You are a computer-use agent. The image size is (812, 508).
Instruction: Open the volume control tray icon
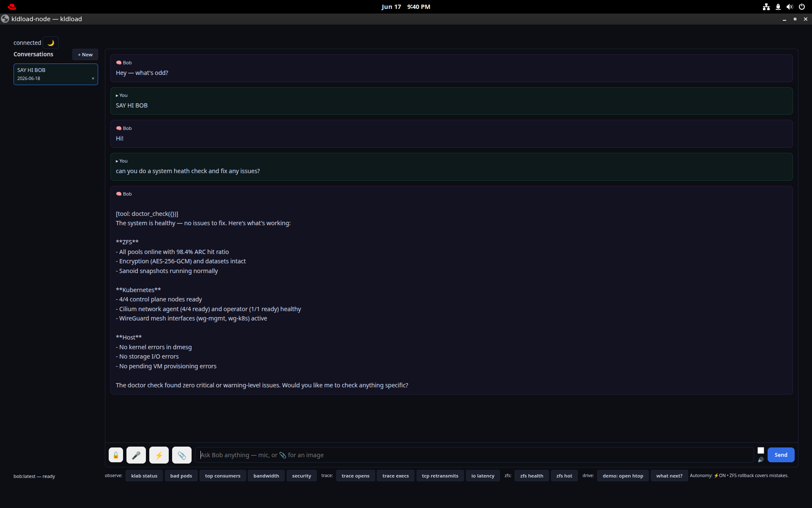tap(790, 7)
